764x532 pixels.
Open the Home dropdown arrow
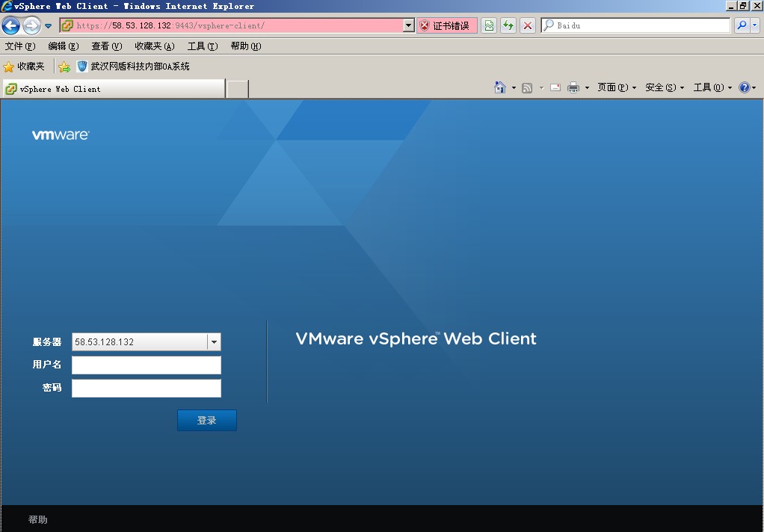coord(514,88)
